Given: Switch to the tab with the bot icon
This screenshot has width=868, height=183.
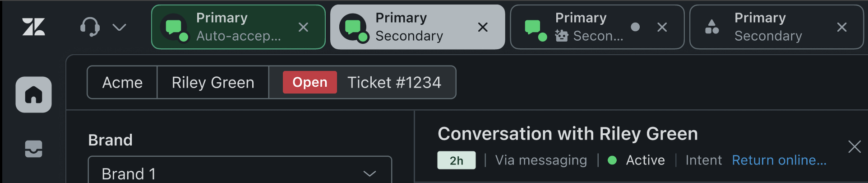Looking at the screenshot, I should coord(597,27).
